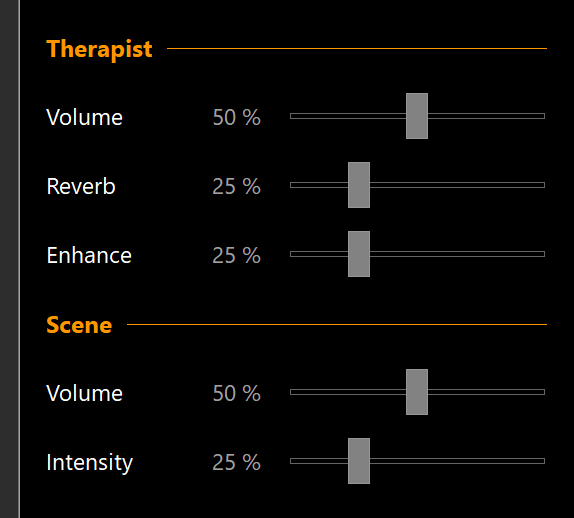Click Intensity slider track left of its handle
The height and width of the screenshot is (518, 574).
tap(319, 461)
